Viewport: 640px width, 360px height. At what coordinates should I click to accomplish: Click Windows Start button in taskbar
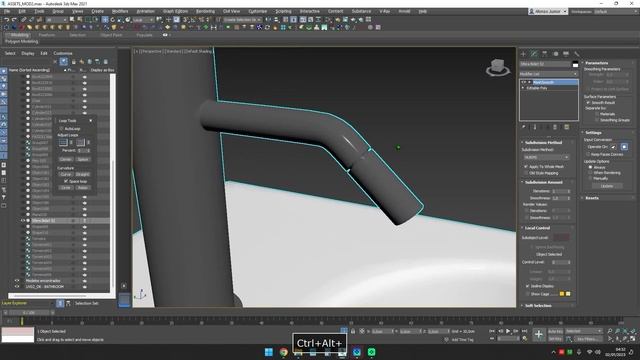click(x=269, y=352)
